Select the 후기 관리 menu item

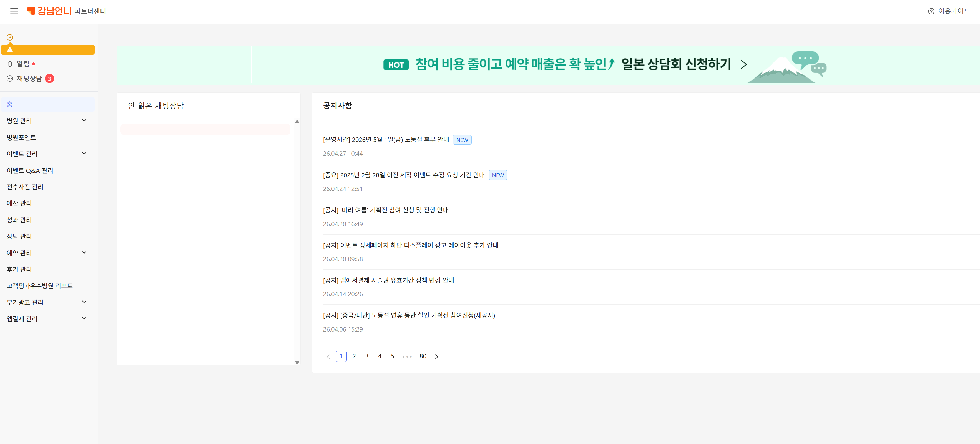coord(19,269)
